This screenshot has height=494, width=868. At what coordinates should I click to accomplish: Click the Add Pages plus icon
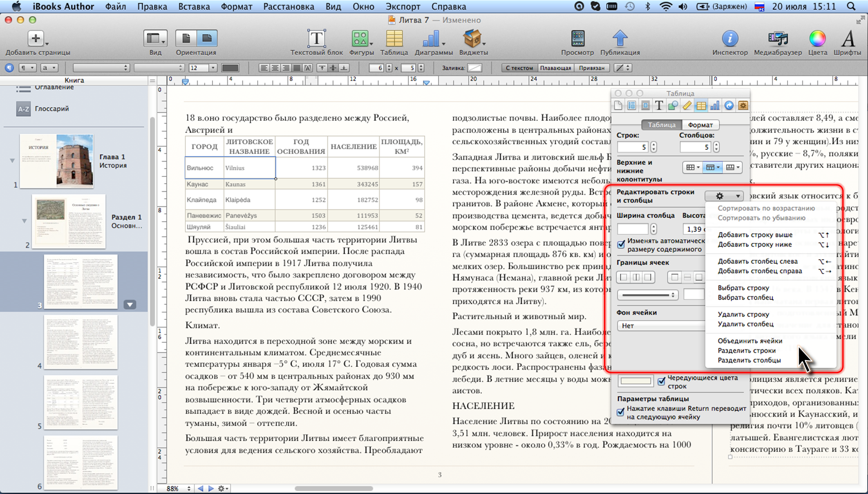point(36,38)
